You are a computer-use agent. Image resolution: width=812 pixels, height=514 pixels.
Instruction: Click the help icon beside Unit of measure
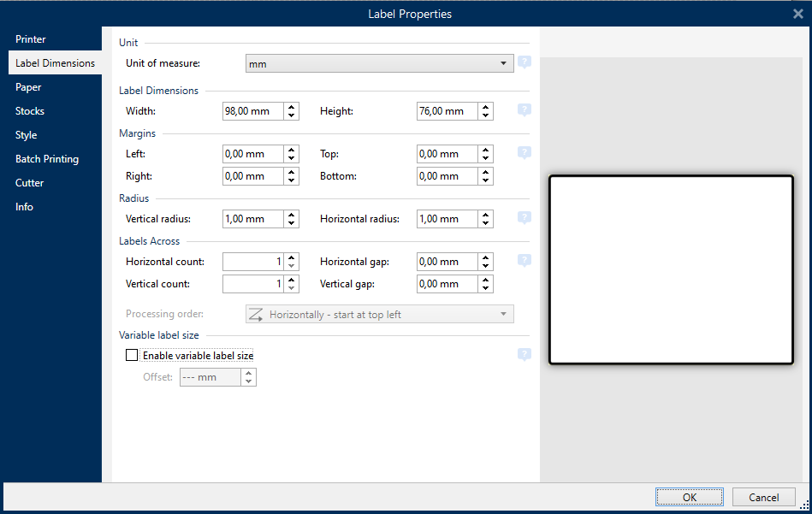[524, 62]
